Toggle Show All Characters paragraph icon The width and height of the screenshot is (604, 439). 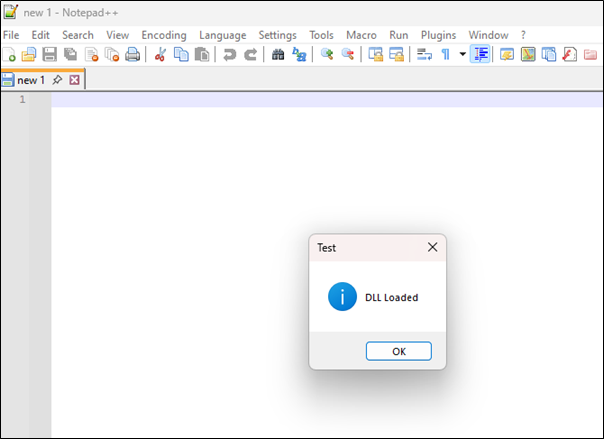pyautogui.click(x=445, y=55)
